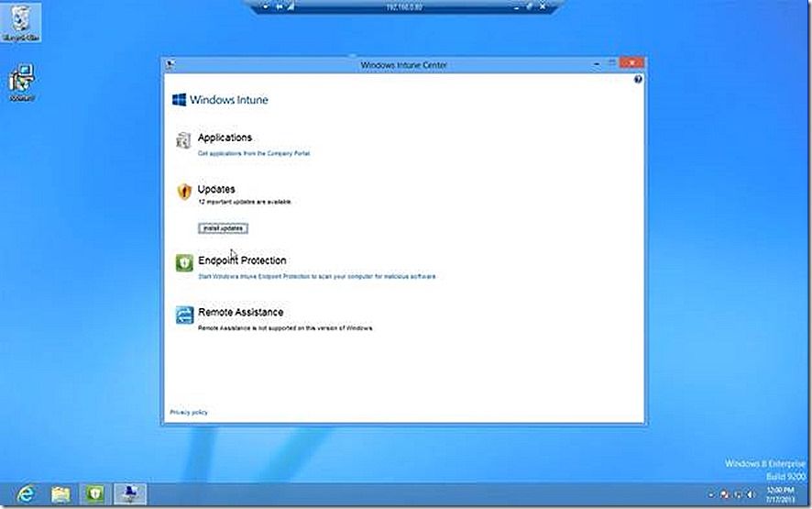Viewport: 812px width, 509px height.
Task: Click the Windows Intune Center window title
Action: coord(403,65)
